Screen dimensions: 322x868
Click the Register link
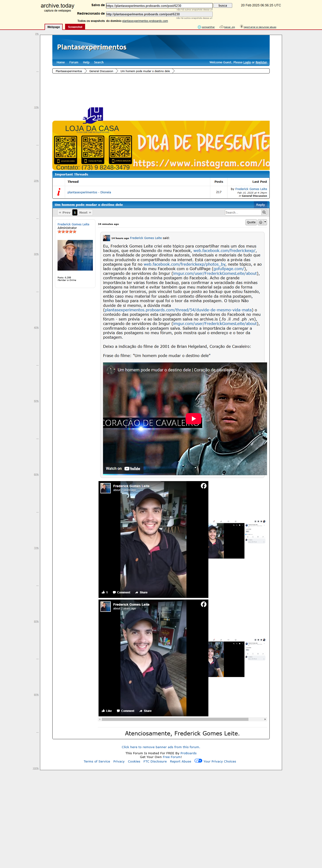coord(261,62)
